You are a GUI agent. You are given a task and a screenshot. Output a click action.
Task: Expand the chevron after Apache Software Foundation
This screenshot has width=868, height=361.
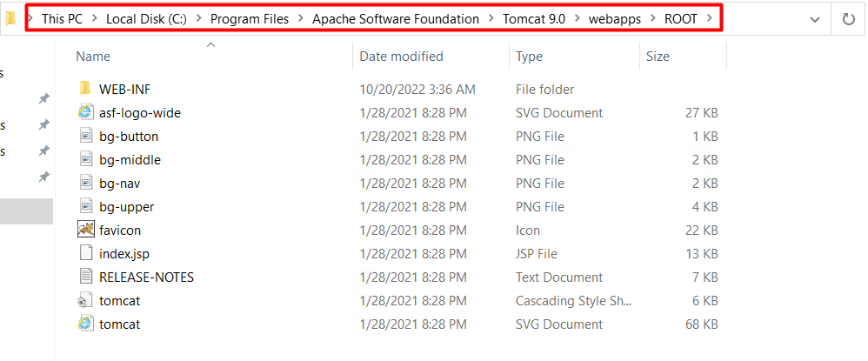491,19
